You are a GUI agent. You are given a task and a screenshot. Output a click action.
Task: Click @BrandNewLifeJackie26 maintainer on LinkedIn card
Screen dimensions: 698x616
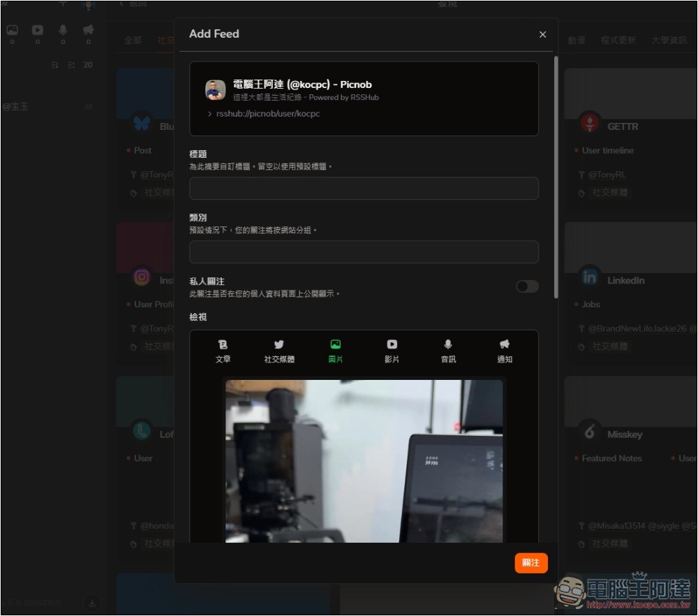(637, 329)
